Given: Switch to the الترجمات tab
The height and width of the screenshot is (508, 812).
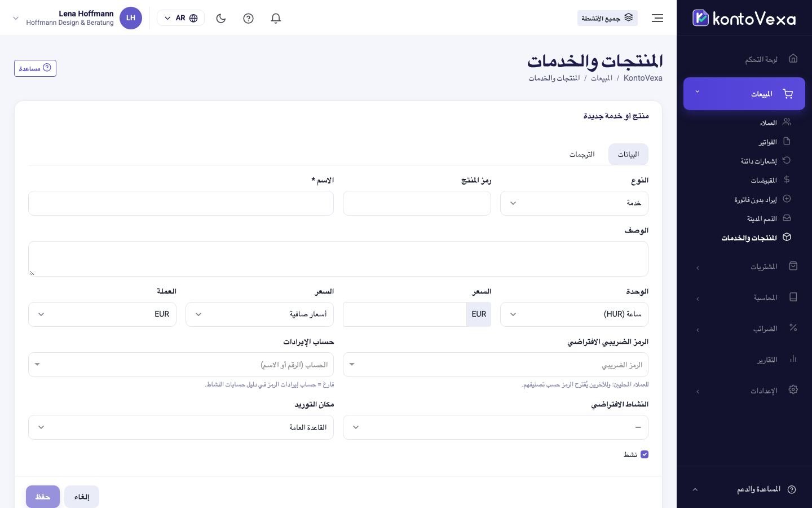Looking at the screenshot, I should point(582,154).
